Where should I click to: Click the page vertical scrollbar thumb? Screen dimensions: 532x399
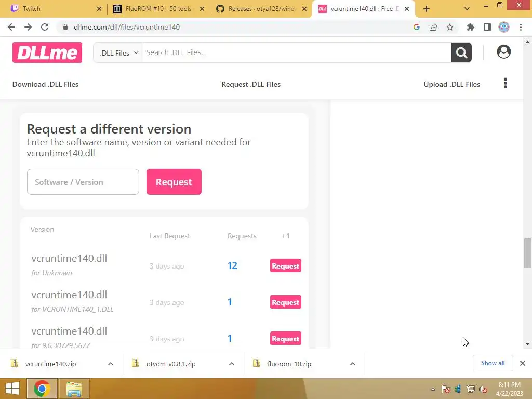point(527,253)
